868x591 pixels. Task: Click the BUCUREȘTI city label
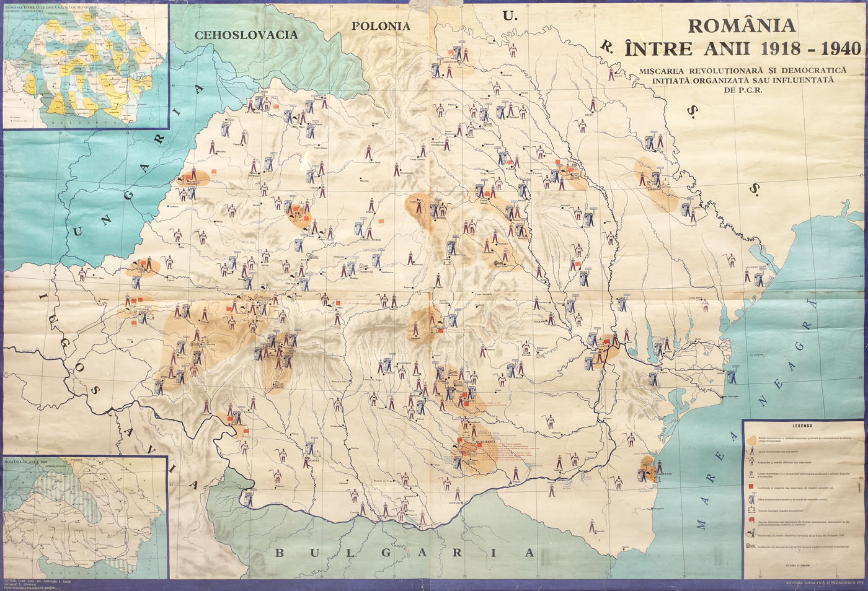pyautogui.click(x=485, y=442)
